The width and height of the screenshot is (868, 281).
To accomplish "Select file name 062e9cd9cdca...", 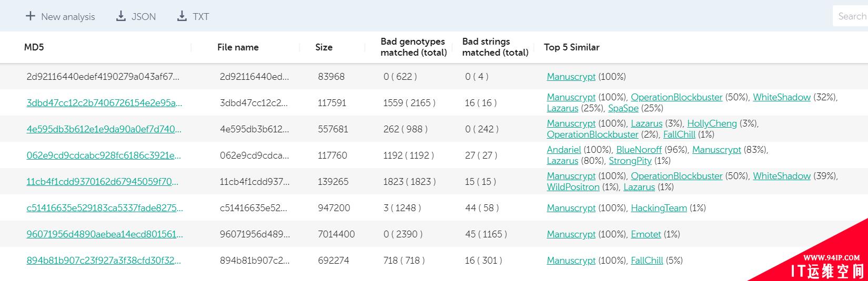I will point(255,155).
